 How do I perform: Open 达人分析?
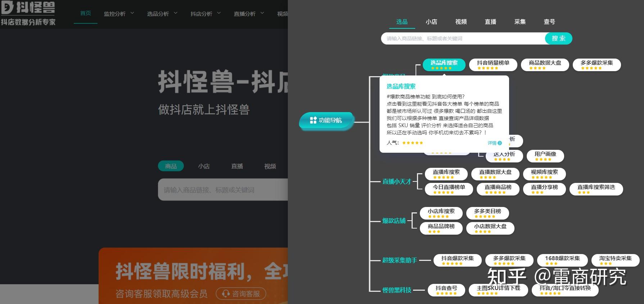(x=504, y=156)
